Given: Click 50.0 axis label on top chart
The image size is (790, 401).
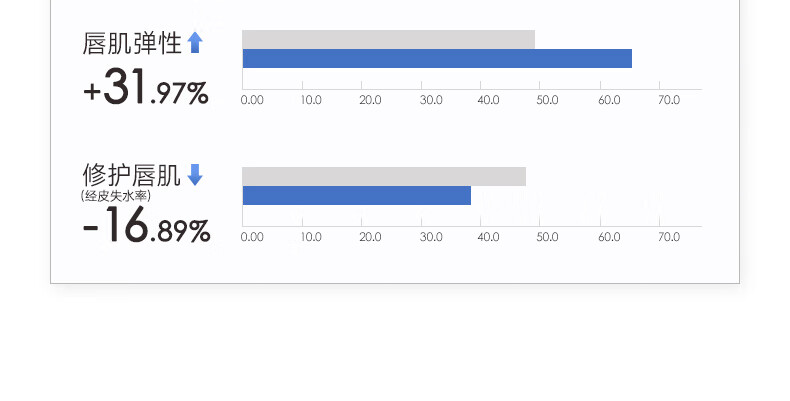Looking at the screenshot, I should 547,100.
